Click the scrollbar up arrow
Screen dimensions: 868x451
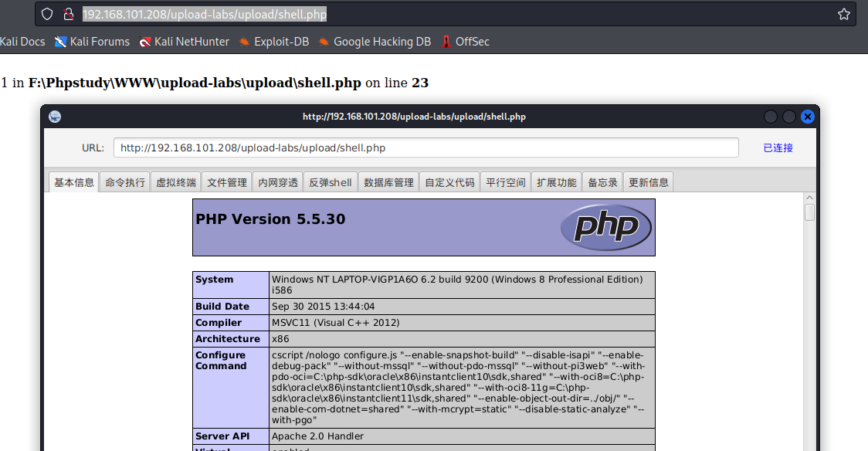click(809, 198)
